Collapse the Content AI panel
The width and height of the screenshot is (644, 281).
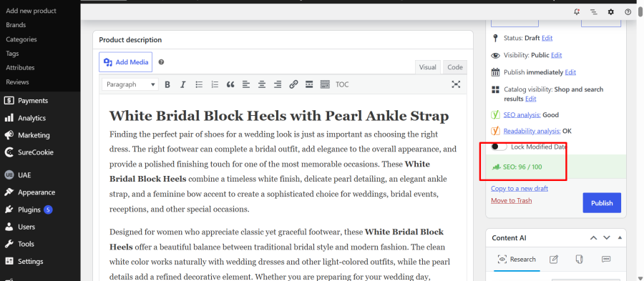coord(620,238)
